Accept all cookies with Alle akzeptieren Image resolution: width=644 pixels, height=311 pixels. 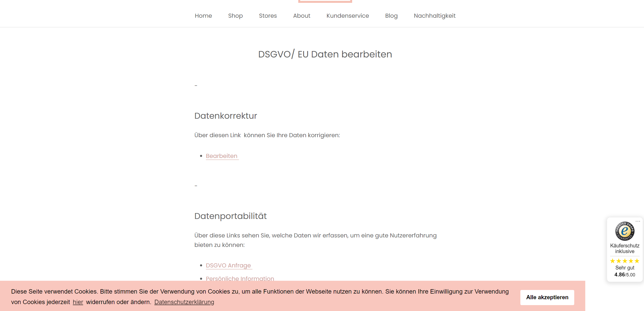pyautogui.click(x=547, y=297)
